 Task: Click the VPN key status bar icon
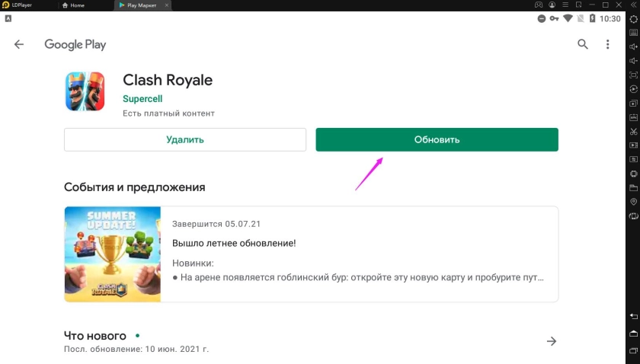point(554,19)
